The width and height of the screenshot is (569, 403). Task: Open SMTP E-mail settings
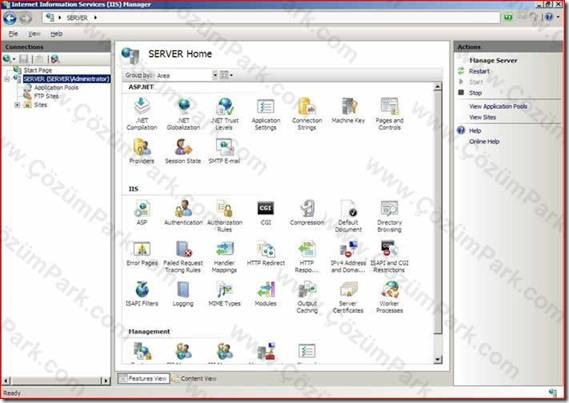pos(225,151)
